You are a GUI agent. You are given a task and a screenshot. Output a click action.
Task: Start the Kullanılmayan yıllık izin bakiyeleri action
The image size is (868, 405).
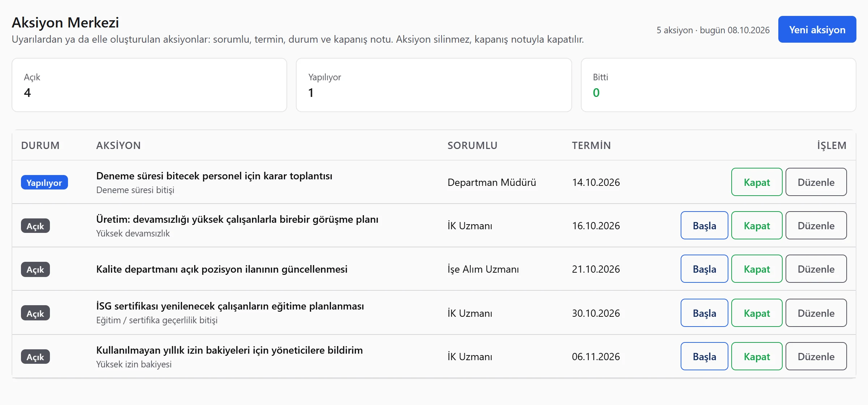tap(704, 356)
